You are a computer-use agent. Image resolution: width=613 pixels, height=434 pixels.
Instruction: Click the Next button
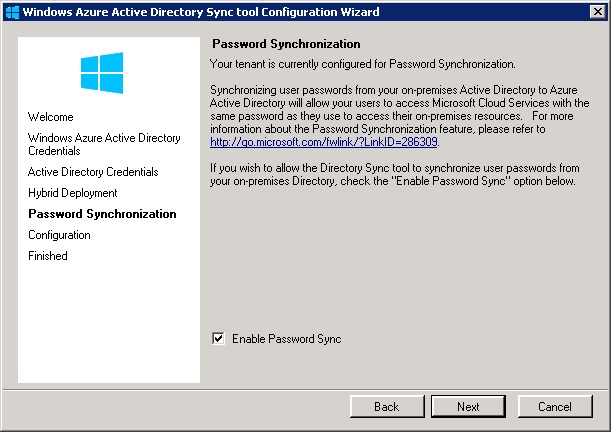point(468,407)
